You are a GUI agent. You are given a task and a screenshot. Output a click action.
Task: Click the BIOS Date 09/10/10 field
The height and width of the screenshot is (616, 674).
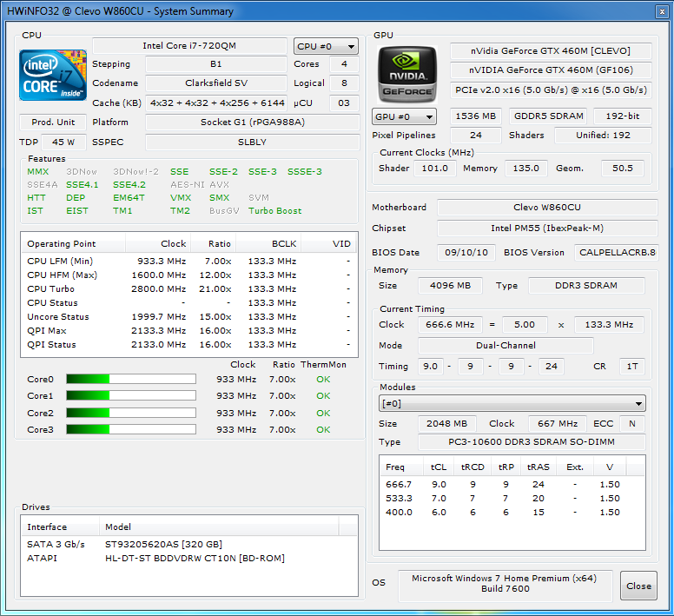point(466,252)
